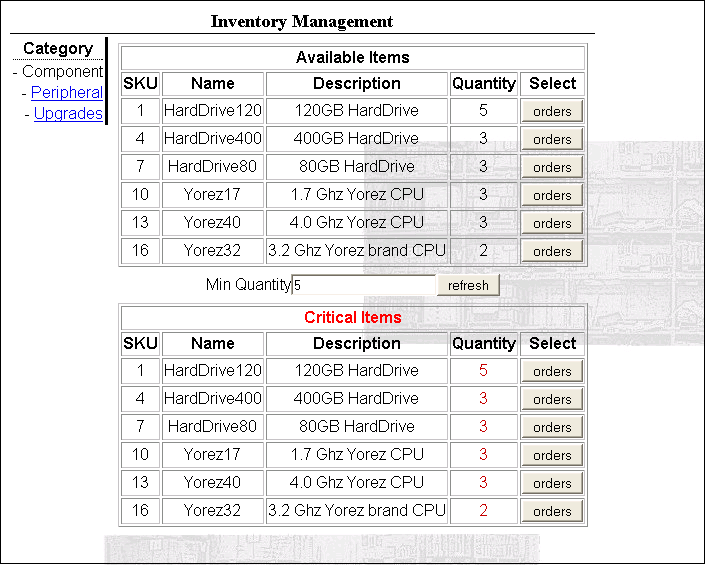Click 3.2 Ghz Yorez brand CPU in Available Items
Viewport: 705px width, 565px height.
click(357, 250)
